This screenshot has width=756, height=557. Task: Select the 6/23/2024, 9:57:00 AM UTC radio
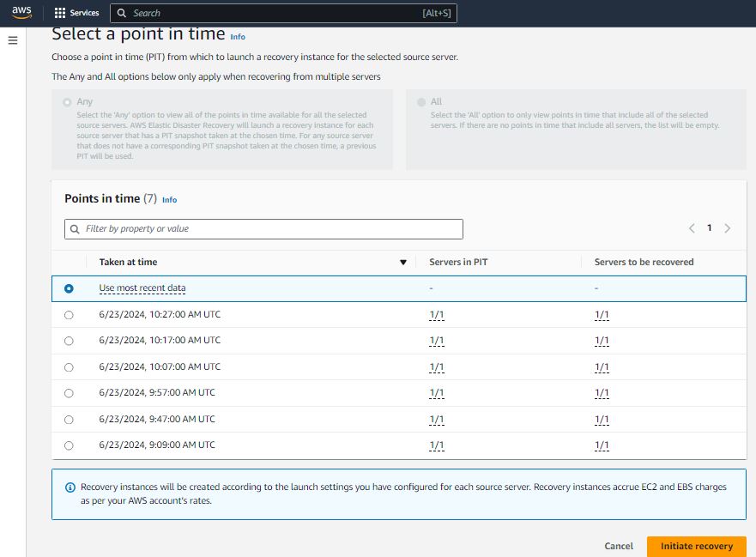tap(69, 393)
